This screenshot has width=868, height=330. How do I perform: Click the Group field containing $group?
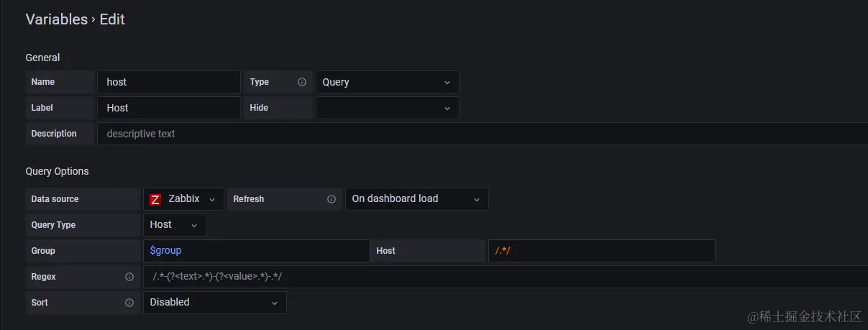coord(256,251)
